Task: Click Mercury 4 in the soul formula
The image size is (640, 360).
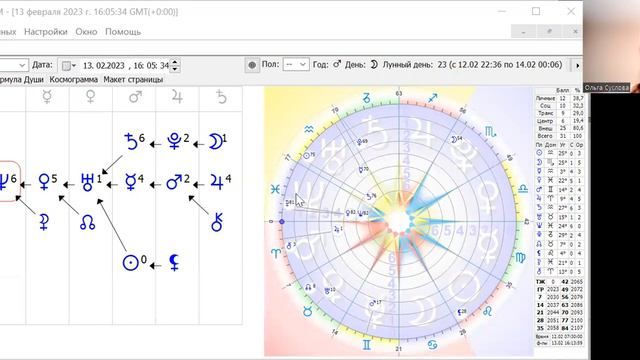Action: coord(134,182)
